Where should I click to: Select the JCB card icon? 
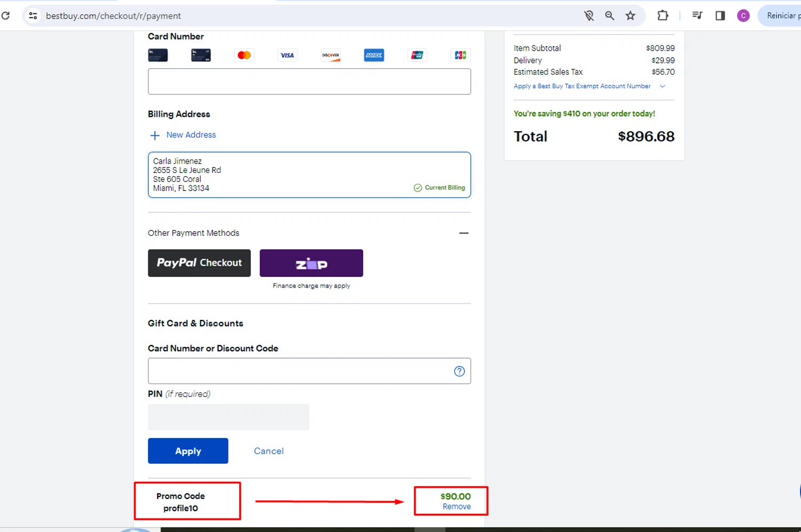[460, 55]
